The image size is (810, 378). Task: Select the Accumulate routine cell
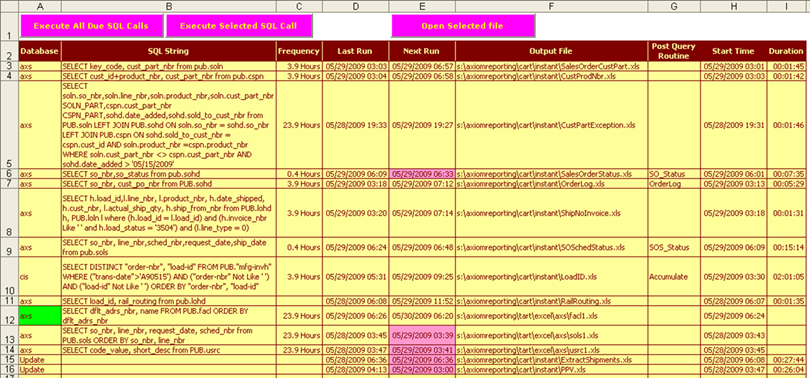pyautogui.click(x=674, y=276)
